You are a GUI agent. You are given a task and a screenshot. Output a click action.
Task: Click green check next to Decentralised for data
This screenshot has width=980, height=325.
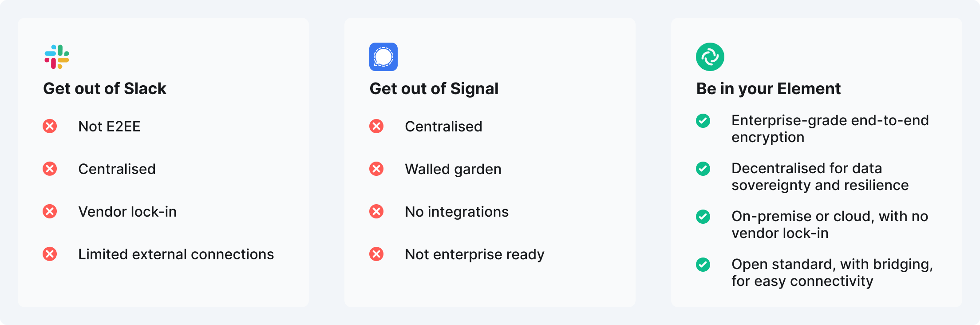coord(703,169)
